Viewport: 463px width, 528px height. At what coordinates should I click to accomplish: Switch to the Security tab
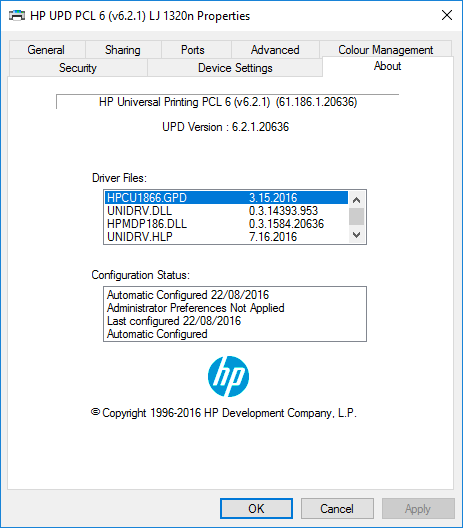78,68
